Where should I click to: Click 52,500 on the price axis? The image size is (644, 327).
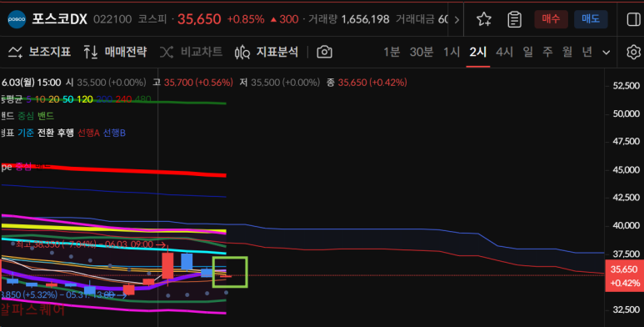(x=626, y=86)
